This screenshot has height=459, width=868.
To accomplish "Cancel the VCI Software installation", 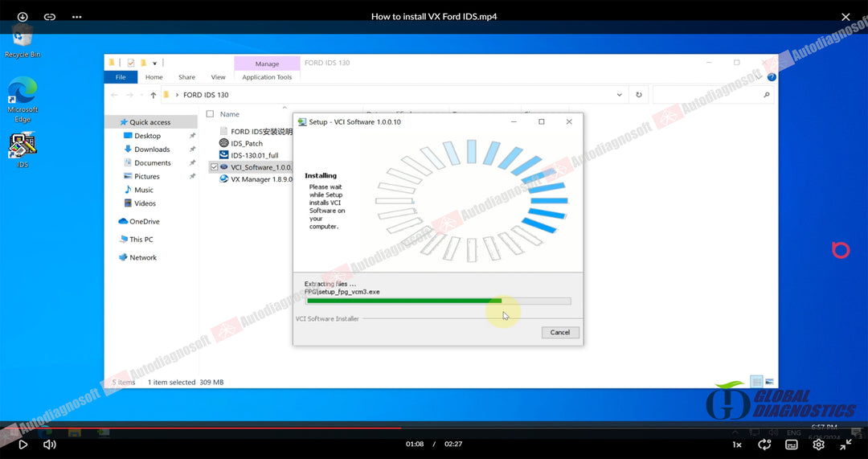I will coord(559,332).
